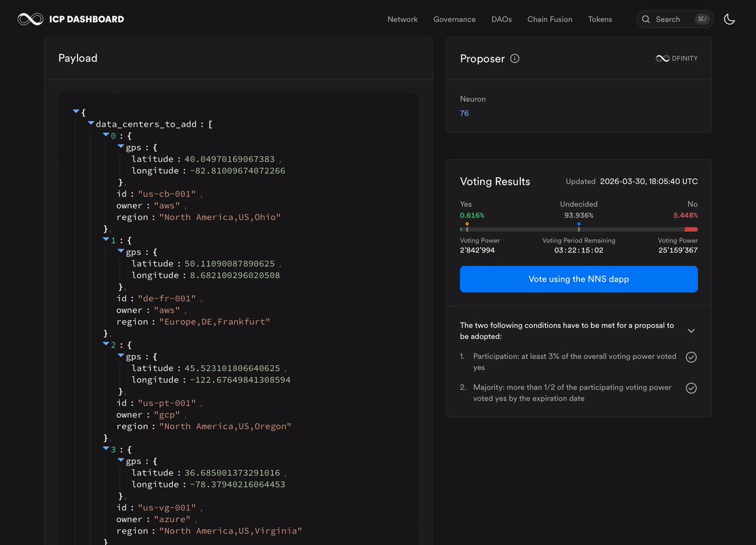This screenshot has height=545, width=756.
Task: Select latitude value 45.523101806640625
Action: (x=232, y=369)
